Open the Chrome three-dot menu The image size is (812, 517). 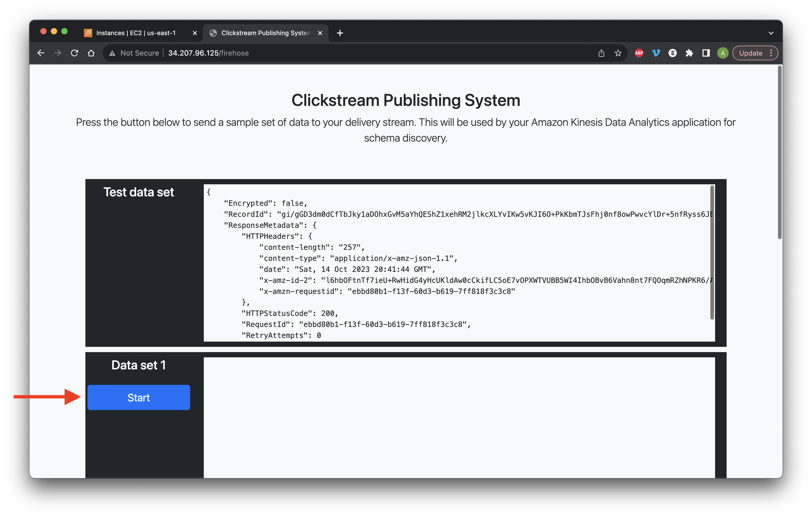click(771, 53)
